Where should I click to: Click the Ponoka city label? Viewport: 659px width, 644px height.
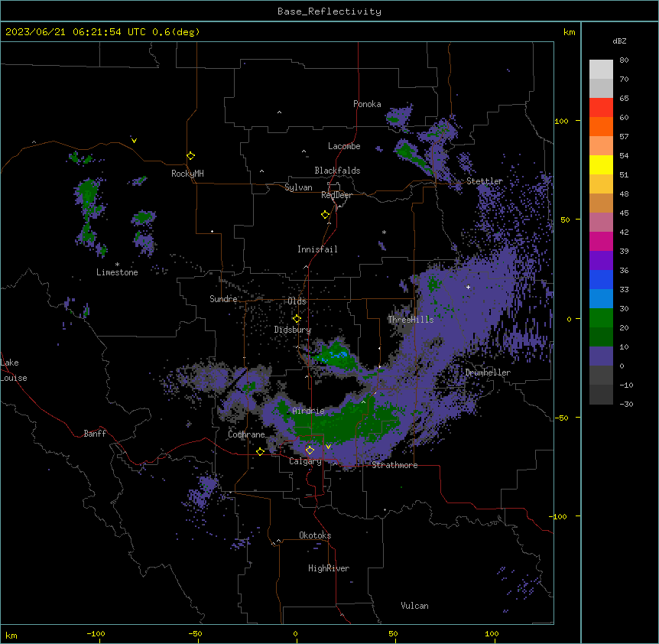pos(367,104)
